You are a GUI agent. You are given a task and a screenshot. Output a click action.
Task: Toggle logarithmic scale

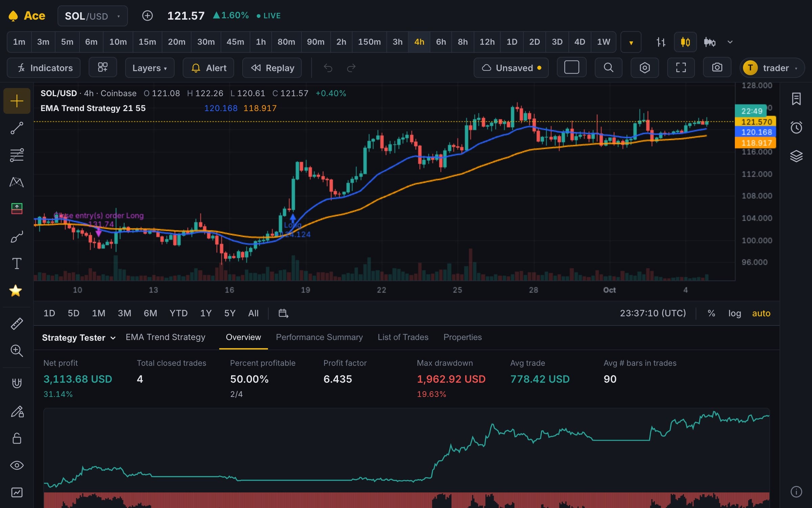click(735, 313)
